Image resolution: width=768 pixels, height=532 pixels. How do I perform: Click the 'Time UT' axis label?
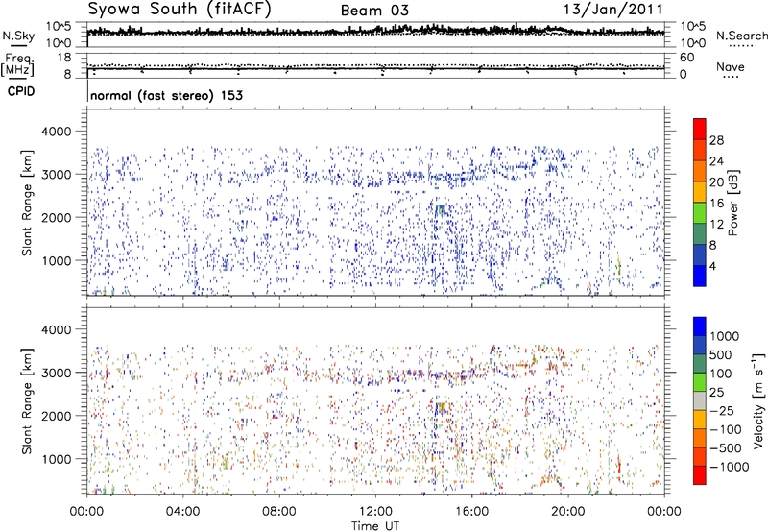coord(375,525)
